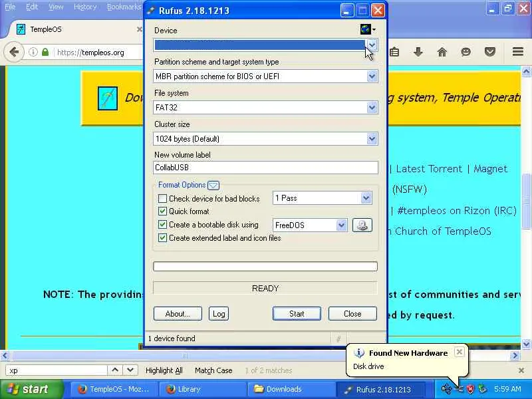Open the Rufus Log button

(219, 313)
